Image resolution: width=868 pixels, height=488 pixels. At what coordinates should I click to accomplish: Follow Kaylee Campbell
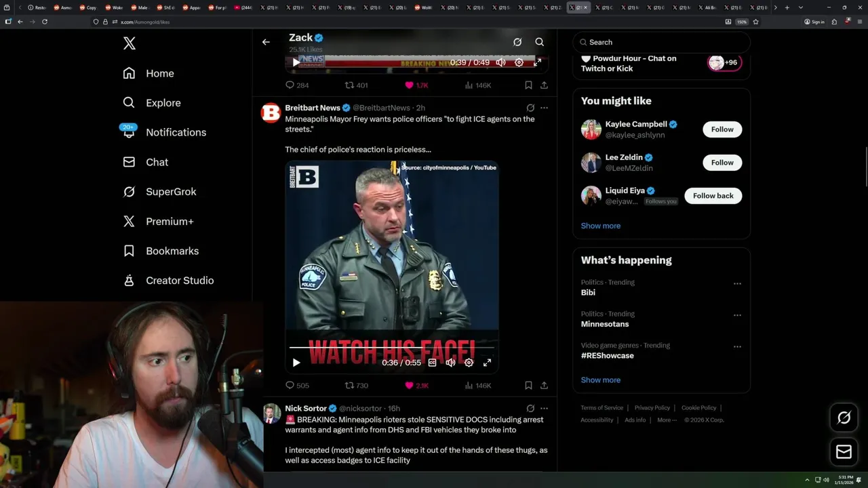722,129
